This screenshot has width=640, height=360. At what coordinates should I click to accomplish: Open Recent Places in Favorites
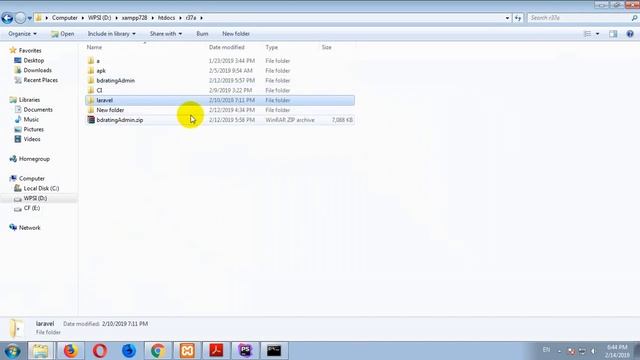click(x=40, y=80)
